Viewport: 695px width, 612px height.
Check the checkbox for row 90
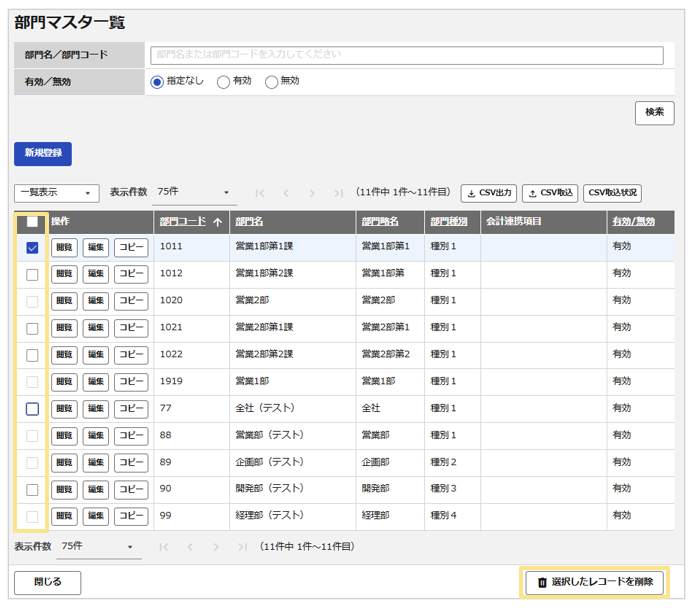pyautogui.click(x=32, y=490)
